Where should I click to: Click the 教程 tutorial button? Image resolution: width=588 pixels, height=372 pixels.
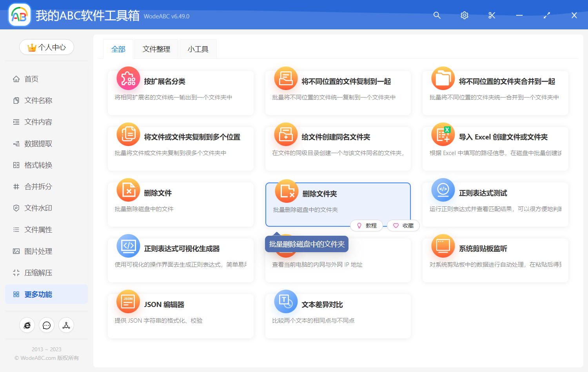point(367,226)
